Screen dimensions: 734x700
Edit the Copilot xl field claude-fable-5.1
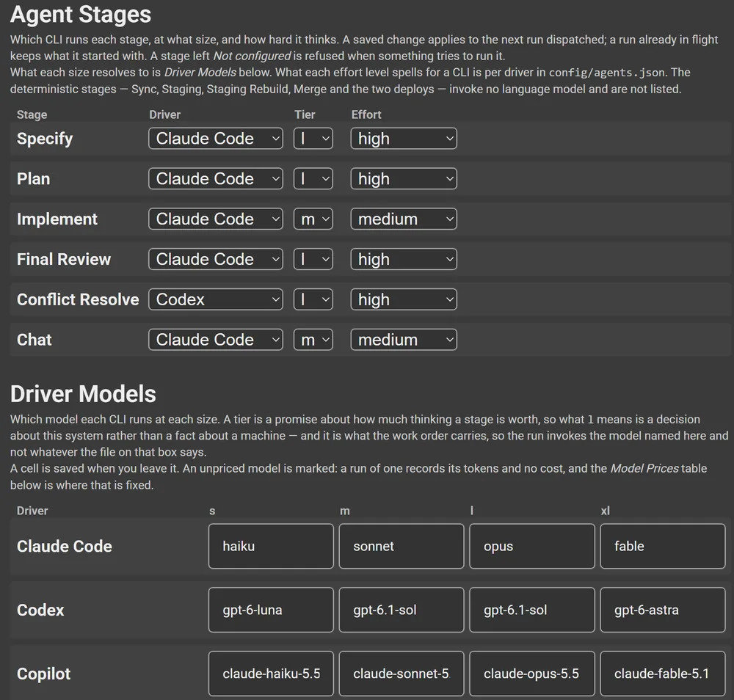(662, 674)
